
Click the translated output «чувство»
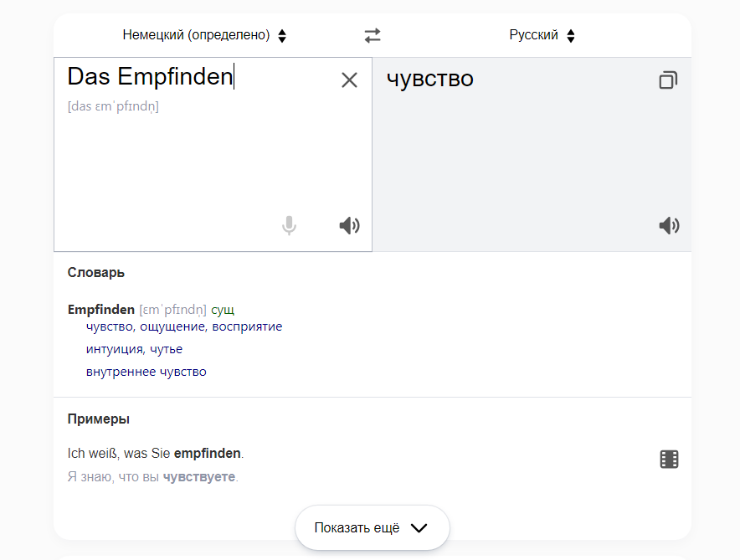click(429, 80)
